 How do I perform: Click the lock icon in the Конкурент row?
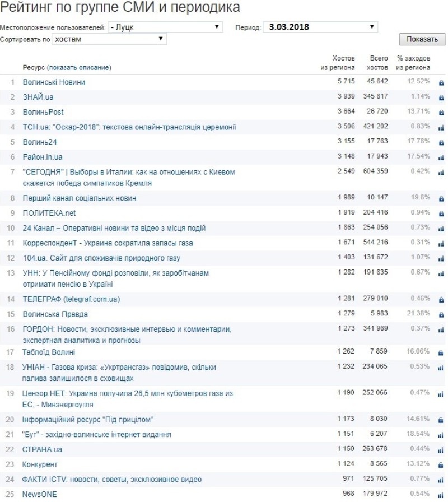(441, 465)
